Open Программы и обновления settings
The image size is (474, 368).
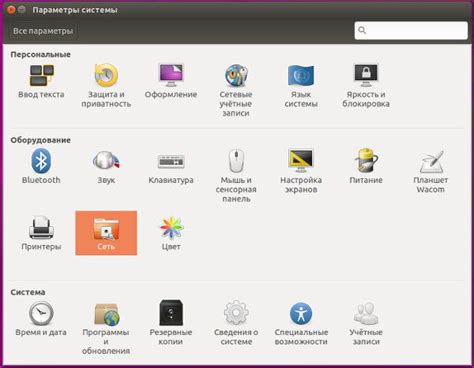pyautogui.click(x=106, y=328)
